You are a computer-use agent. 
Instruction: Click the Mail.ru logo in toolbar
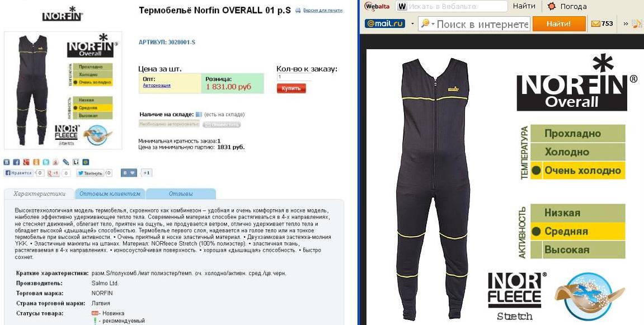pyautogui.click(x=386, y=23)
